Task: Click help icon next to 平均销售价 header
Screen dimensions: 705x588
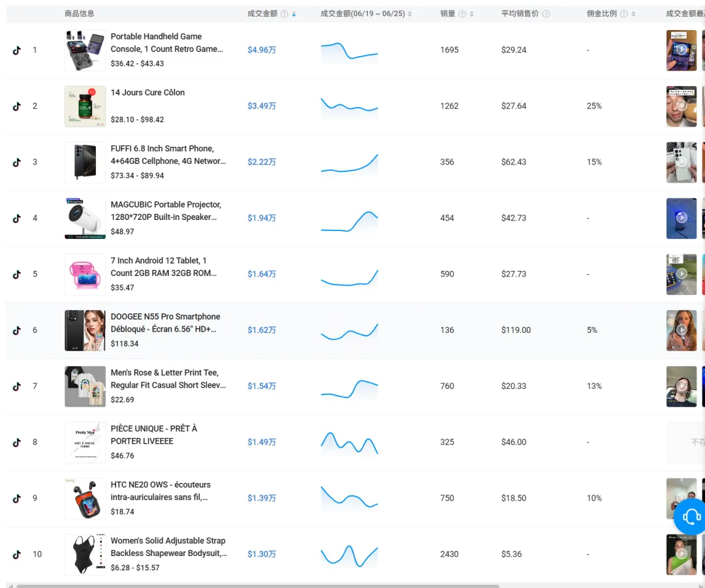Action: (x=546, y=14)
